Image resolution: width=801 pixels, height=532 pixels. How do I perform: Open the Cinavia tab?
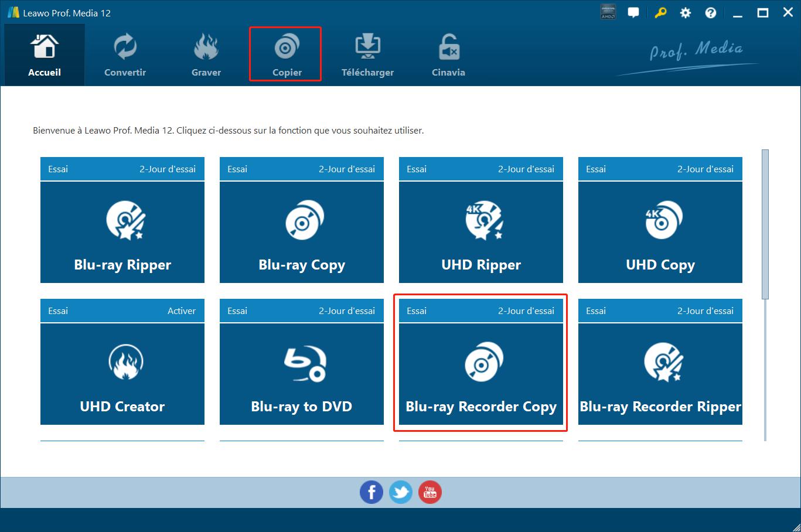point(448,56)
